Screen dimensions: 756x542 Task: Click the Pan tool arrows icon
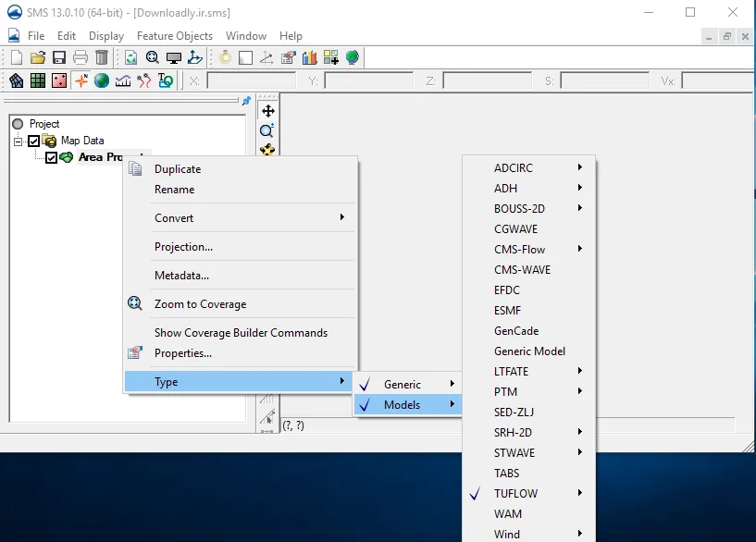(x=268, y=111)
